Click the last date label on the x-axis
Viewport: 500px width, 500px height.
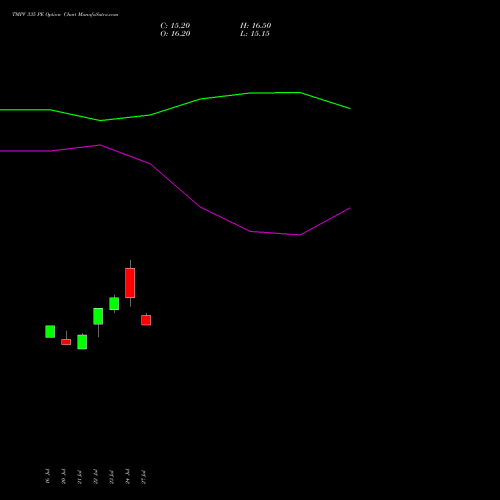tap(143, 477)
